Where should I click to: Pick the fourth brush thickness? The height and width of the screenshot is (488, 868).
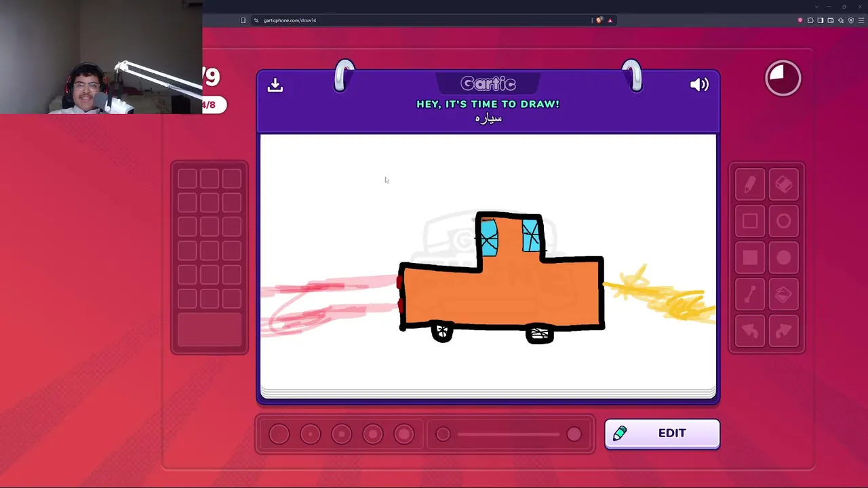click(372, 434)
